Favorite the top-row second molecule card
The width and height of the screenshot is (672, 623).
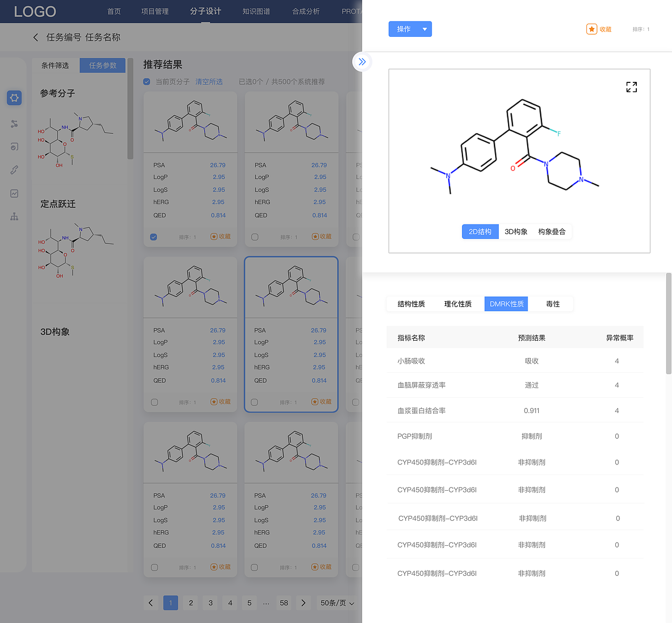click(x=321, y=237)
